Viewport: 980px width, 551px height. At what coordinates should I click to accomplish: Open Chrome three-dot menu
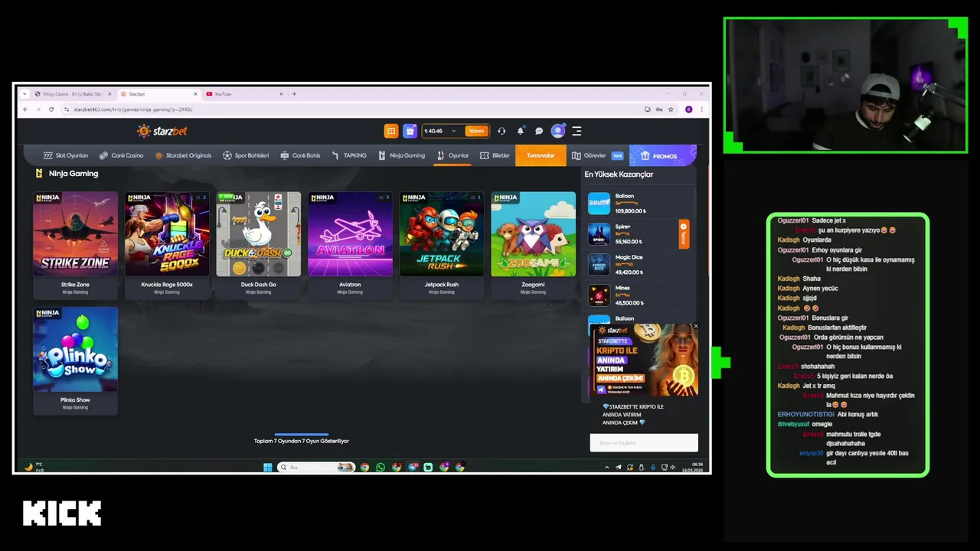[x=701, y=109]
